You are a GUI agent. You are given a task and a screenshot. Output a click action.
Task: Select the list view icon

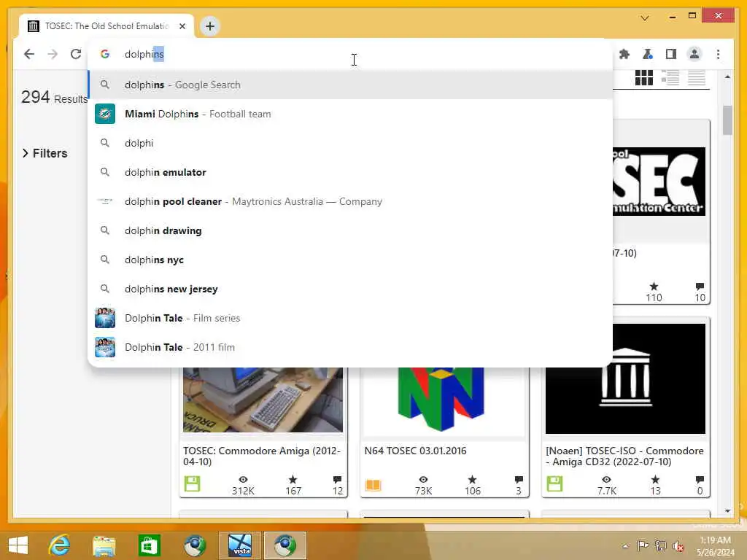(x=670, y=77)
